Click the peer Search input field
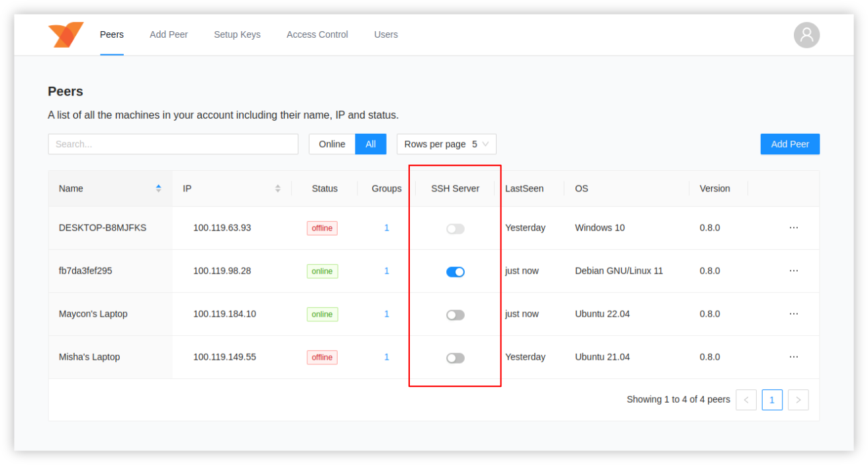868x465 pixels. [173, 144]
